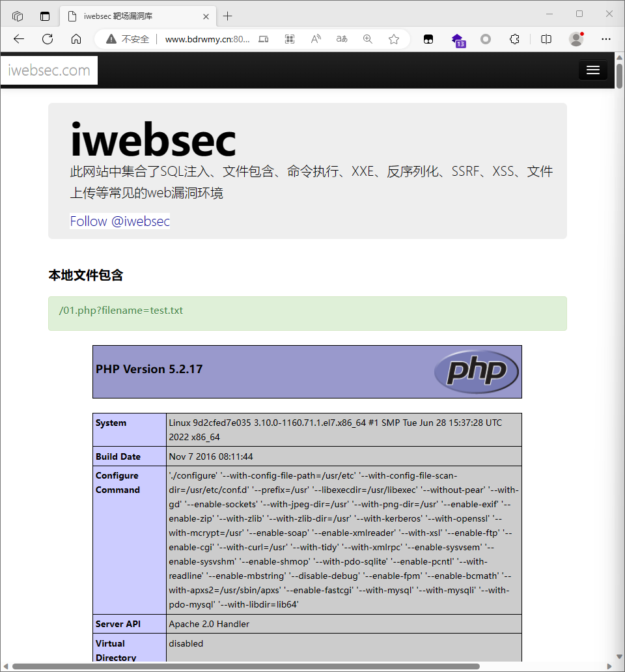Click the PHP Version 5.2.17 header
Viewport: 625px width, 672px height.
point(149,369)
